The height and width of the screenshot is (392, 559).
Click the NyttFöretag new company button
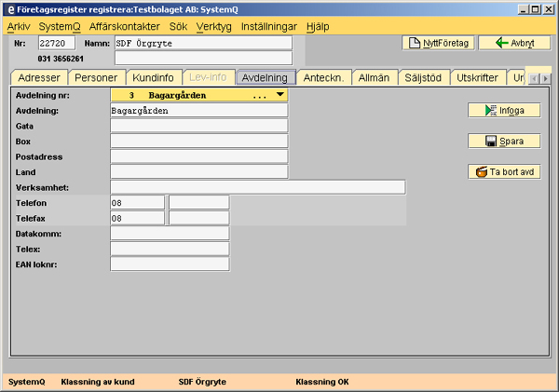pyautogui.click(x=437, y=43)
